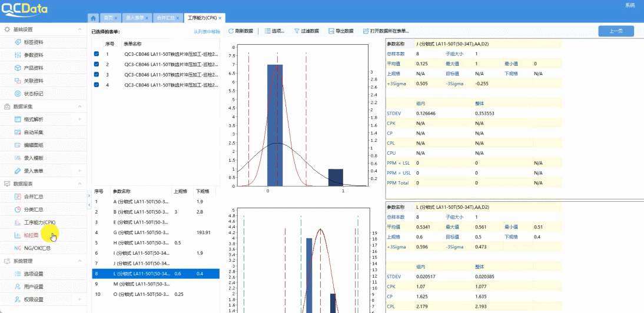Collapse the 数据采集 sidebar section
Viewport: 644px width, 313px height.
pyautogui.click(x=79, y=106)
